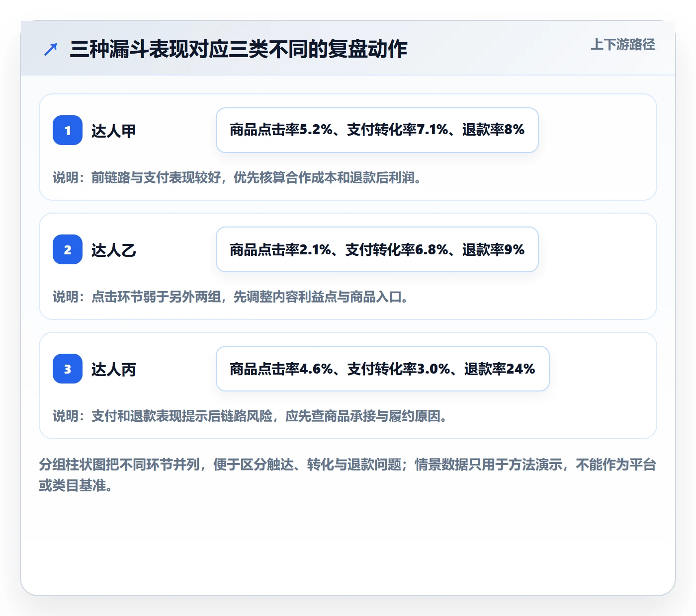Click the heading 三种漏斗表现对应三类不同的复盘动作
This screenshot has width=696, height=616.
pos(239,49)
